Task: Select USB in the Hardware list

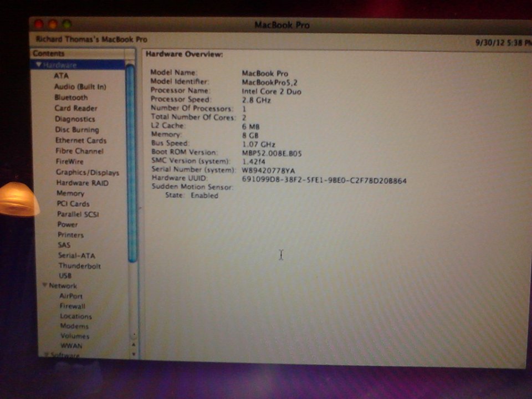Action: pyautogui.click(x=65, y=275)
